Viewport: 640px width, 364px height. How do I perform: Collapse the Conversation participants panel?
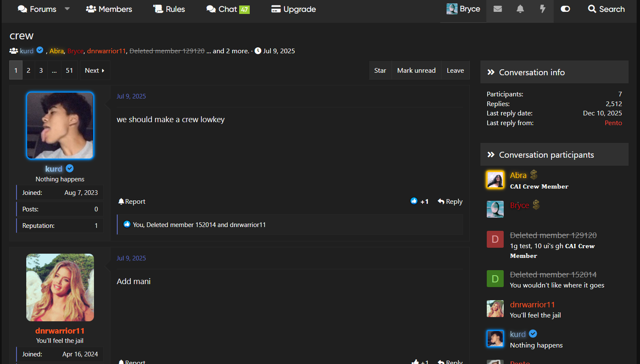[x=491, y=155]
